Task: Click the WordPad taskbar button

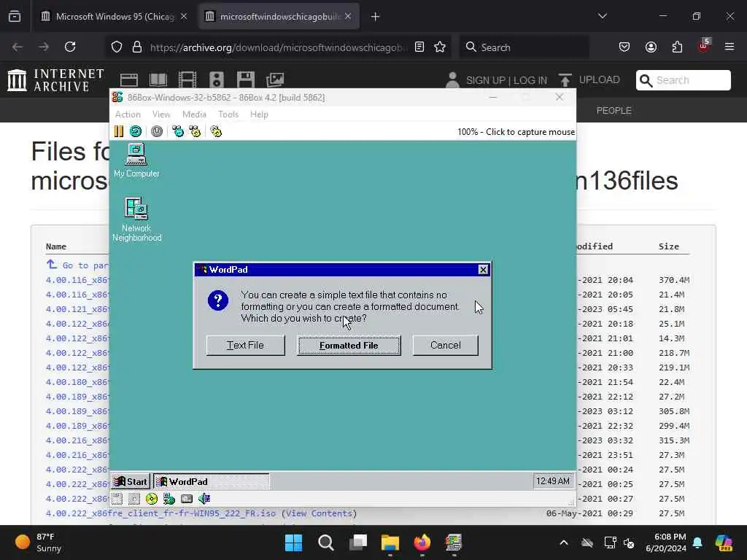Action: pyautogui.click(x=211, y=481)
